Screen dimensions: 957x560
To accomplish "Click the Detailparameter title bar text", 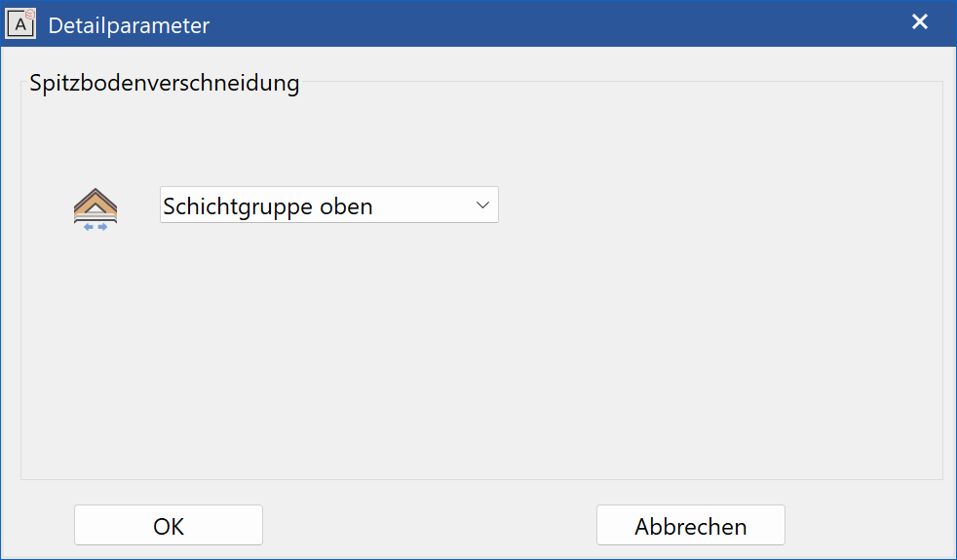I will pos(129,25).
